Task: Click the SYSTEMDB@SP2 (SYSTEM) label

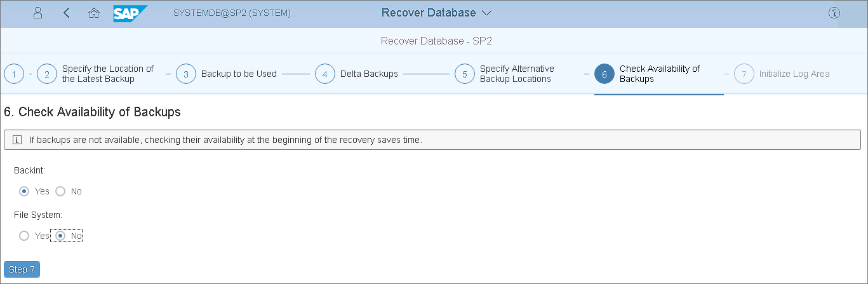Action: [x=232, y=13]
